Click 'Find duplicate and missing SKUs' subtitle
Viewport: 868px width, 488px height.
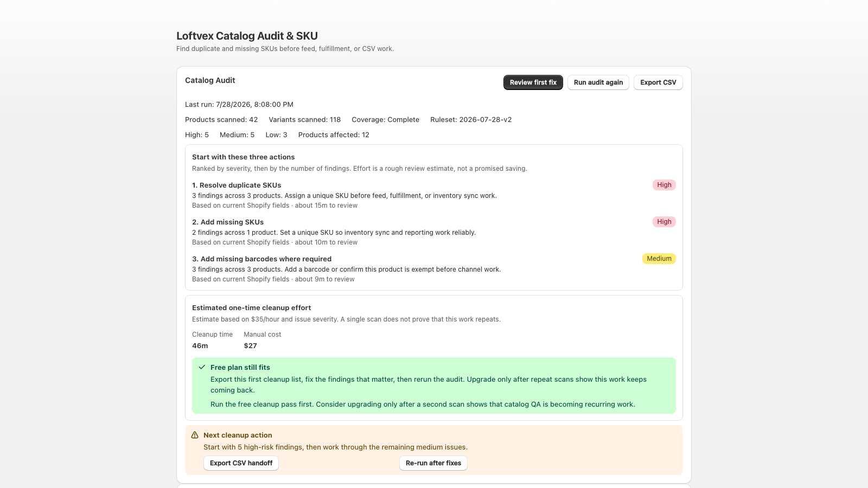285,49
